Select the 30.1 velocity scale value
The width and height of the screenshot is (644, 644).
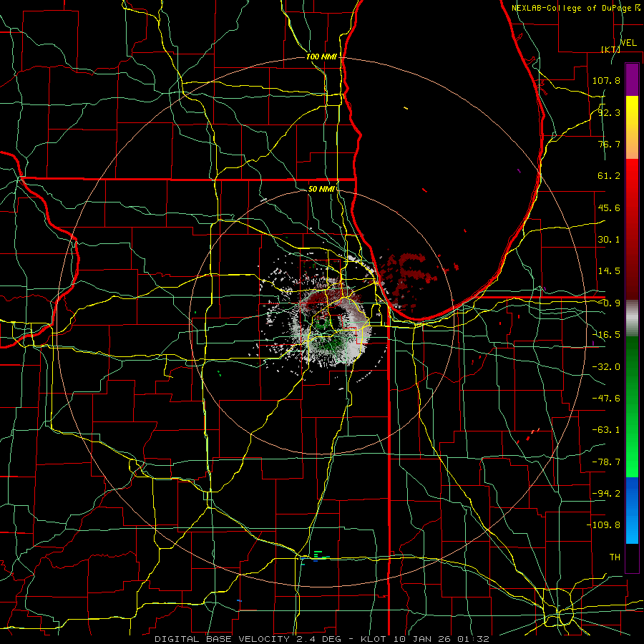tap(609, 240)
